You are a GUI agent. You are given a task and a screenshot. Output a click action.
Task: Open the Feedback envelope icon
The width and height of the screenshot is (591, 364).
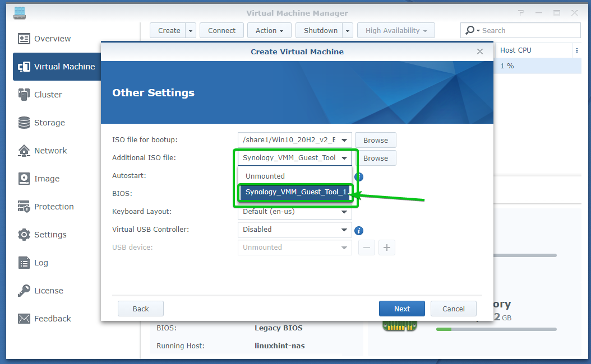click(24, 319)
